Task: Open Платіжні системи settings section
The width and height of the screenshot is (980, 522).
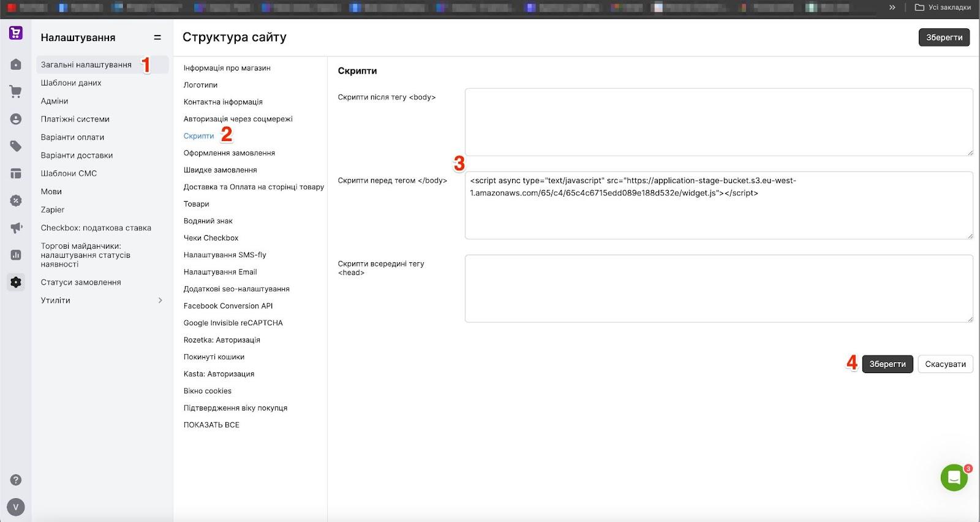Action: (x=75, y=119)
